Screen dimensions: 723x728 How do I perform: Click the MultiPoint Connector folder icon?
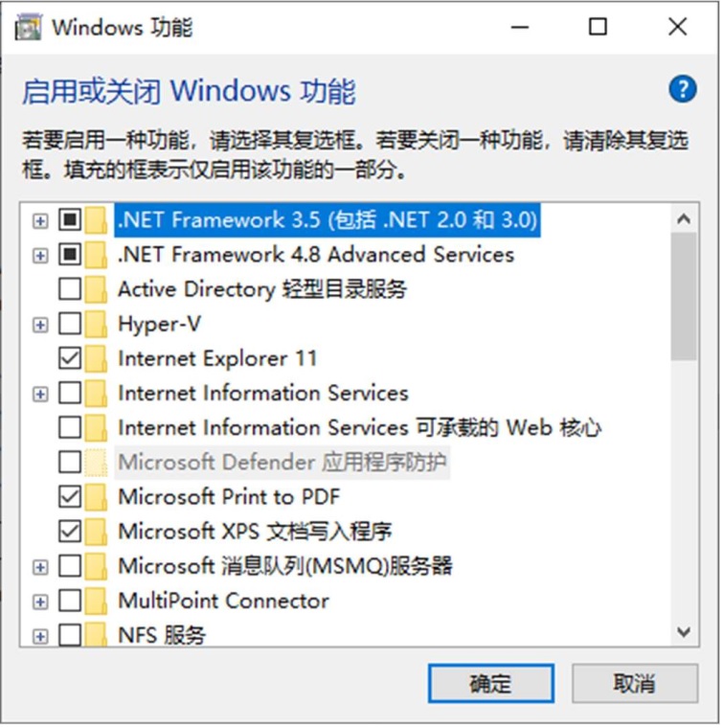[x=96, y=601]
